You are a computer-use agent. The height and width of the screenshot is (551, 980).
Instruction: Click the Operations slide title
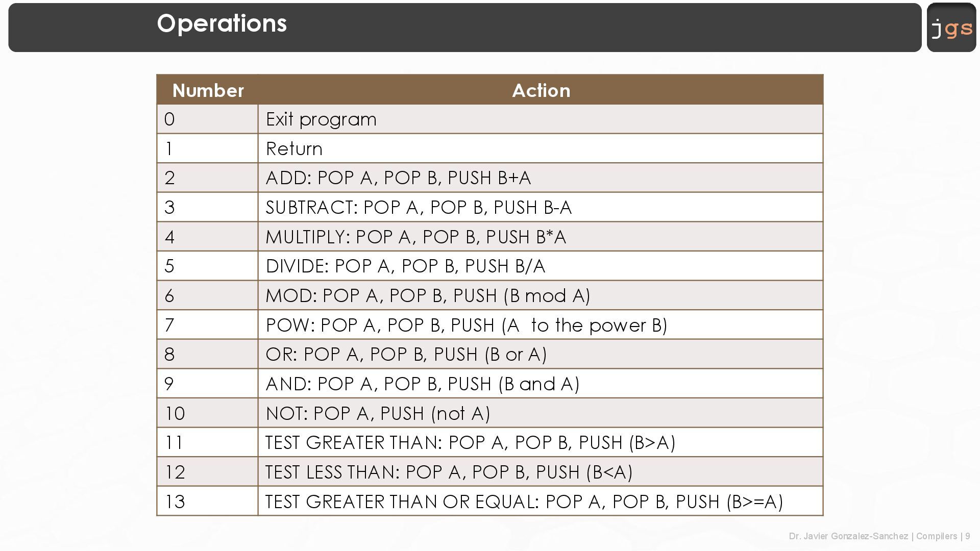[222, 23]
